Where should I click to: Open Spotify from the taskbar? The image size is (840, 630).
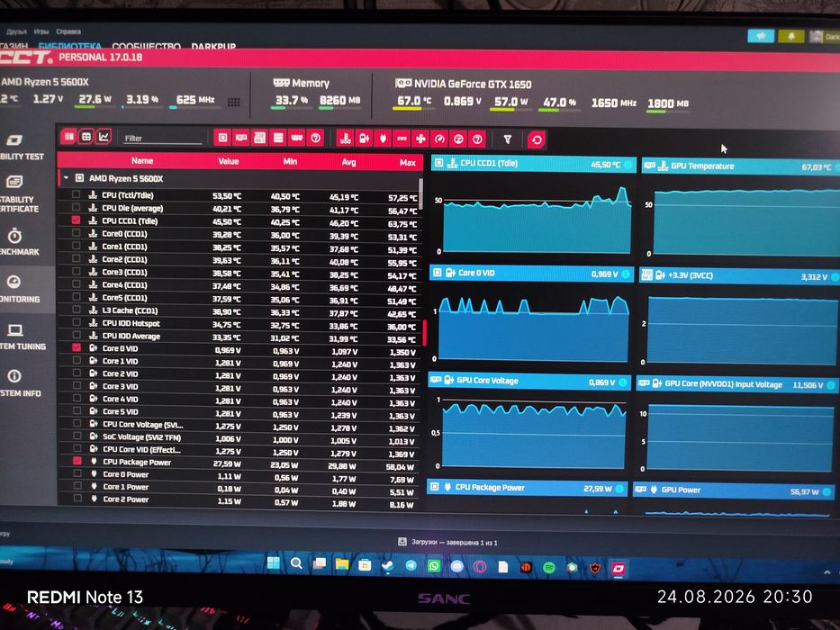(x=549, y=567)
